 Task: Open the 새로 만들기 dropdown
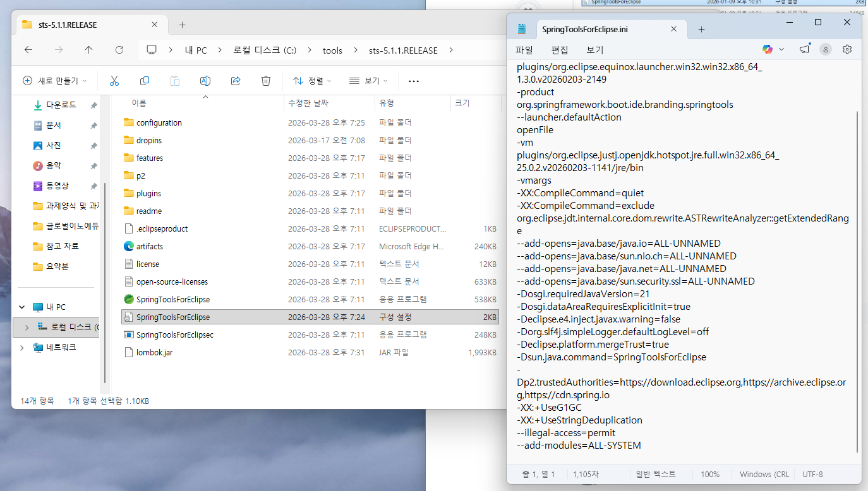[x=55, y=81]
